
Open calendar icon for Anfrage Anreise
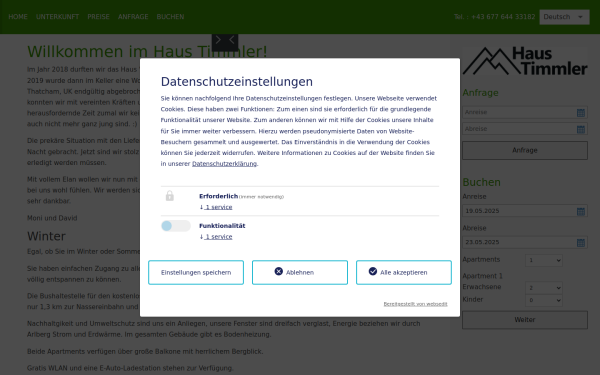click(581, 112)
